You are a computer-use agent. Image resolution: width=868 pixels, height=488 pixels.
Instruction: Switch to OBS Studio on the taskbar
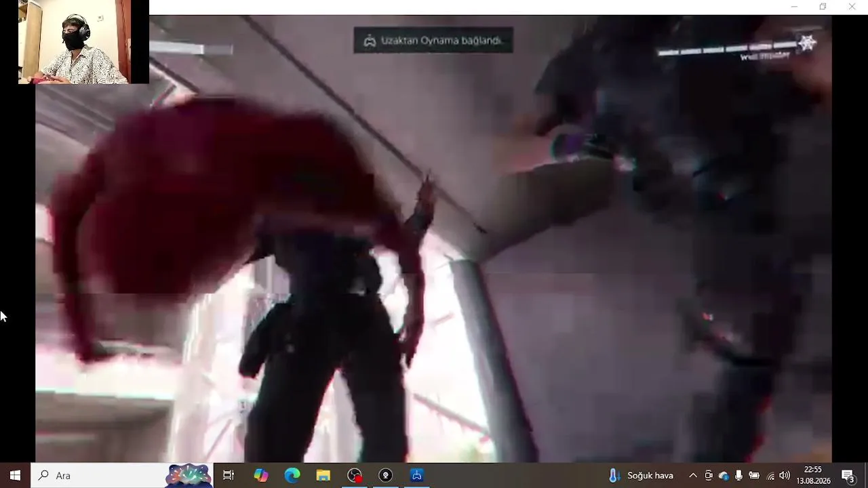pyautogui.click(x=355, y=475)
